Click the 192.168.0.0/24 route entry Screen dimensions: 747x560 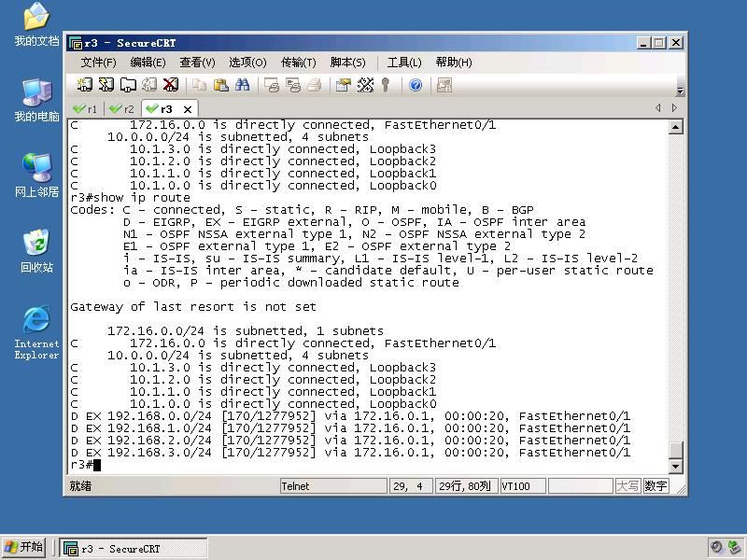[x=350, y=416]
